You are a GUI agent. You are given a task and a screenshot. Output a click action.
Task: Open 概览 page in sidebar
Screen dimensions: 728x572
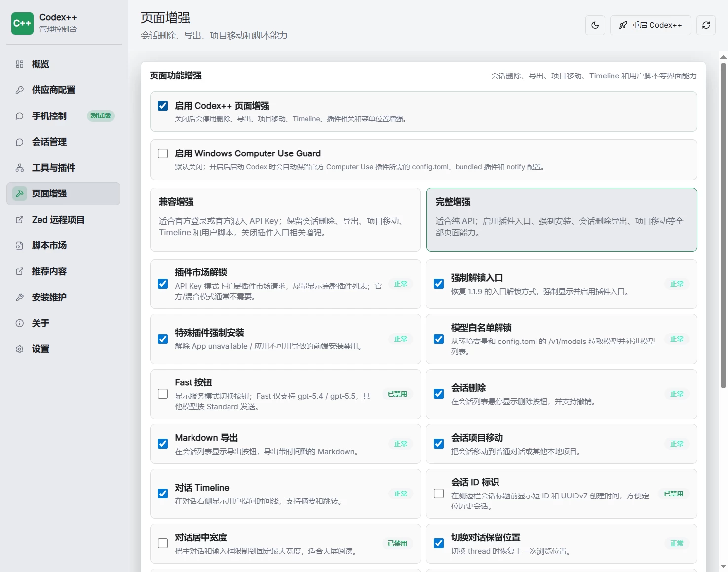pyautogui.click(x=64, y=64)
